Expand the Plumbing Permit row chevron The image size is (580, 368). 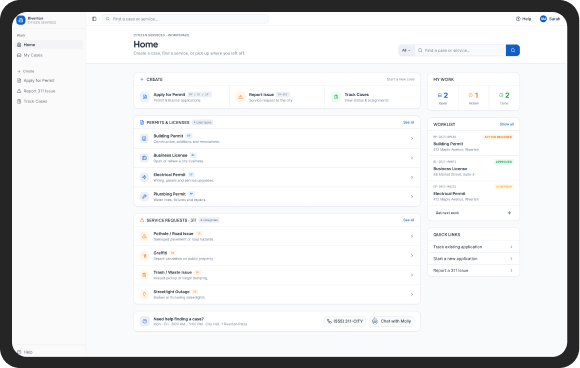click(412, 197)
